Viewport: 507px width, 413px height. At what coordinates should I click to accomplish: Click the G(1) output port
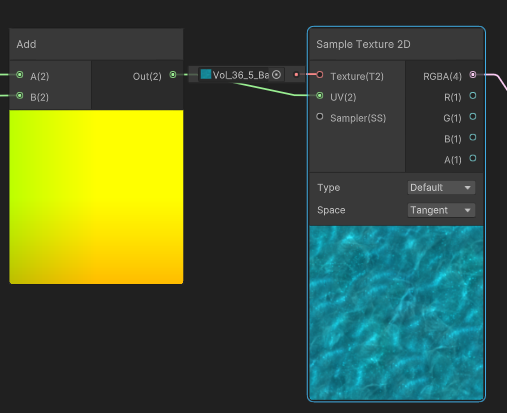473,117
